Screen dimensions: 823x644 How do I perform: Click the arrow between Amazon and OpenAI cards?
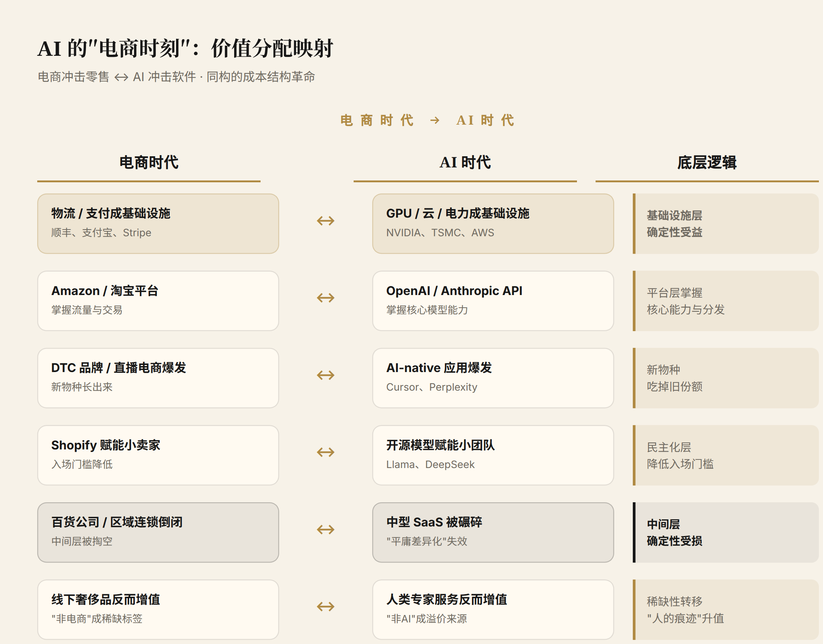point(325,298)
